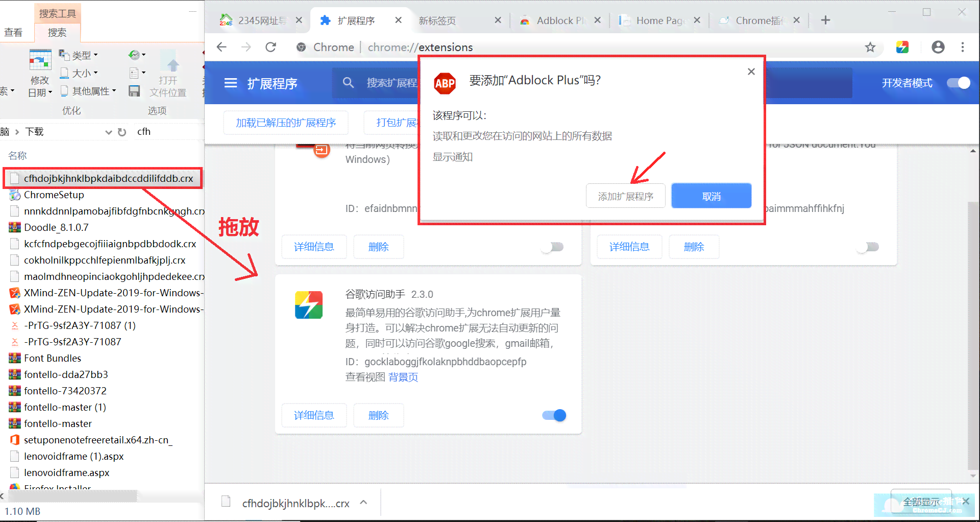Screen dimensions: 980x522
Task: Open the Chrome profile avatar menu
Action: pyautogui.click(x=938, y=47)
